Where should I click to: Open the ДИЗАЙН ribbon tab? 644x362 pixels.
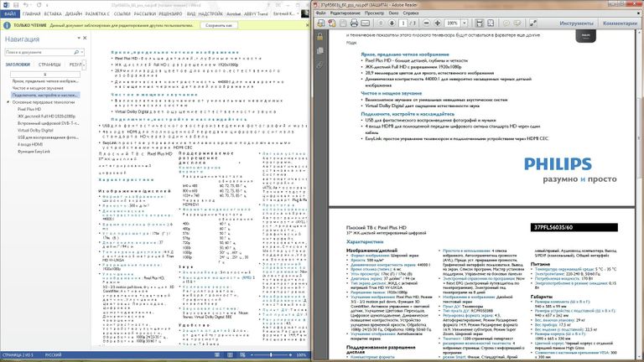pyautogui.click(x=74, y=14)
